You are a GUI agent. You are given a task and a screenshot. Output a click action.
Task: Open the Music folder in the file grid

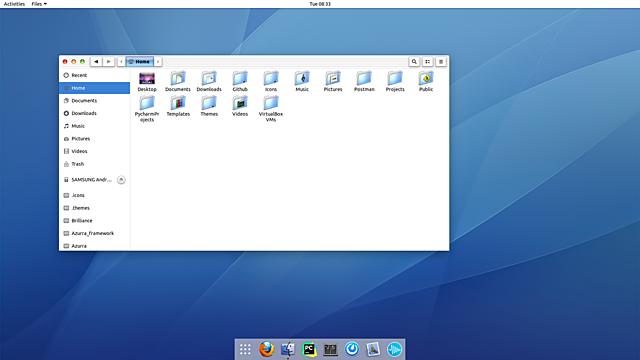point(302,82)
